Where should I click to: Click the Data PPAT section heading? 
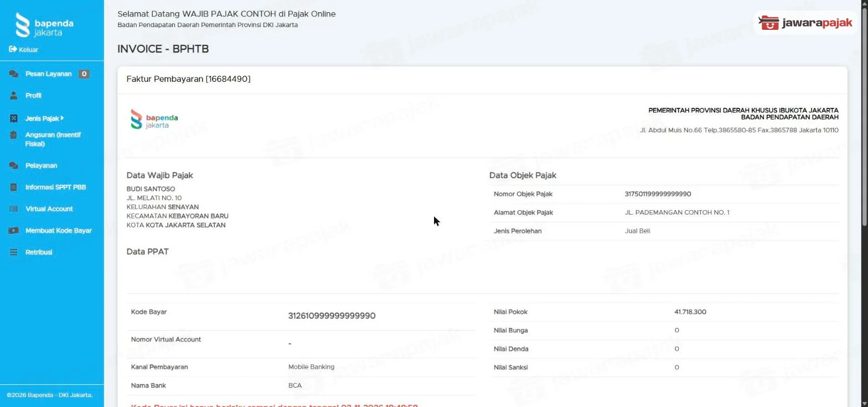pos(147,252)
